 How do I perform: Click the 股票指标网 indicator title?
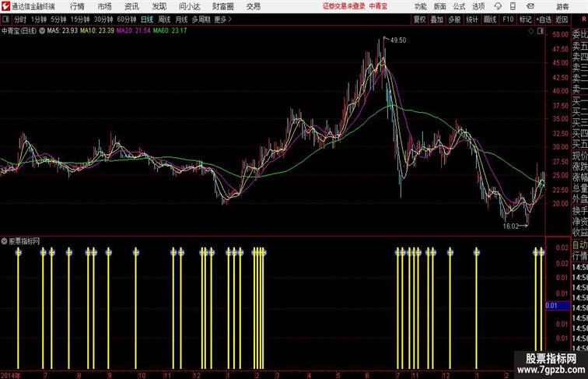(24, 241)
